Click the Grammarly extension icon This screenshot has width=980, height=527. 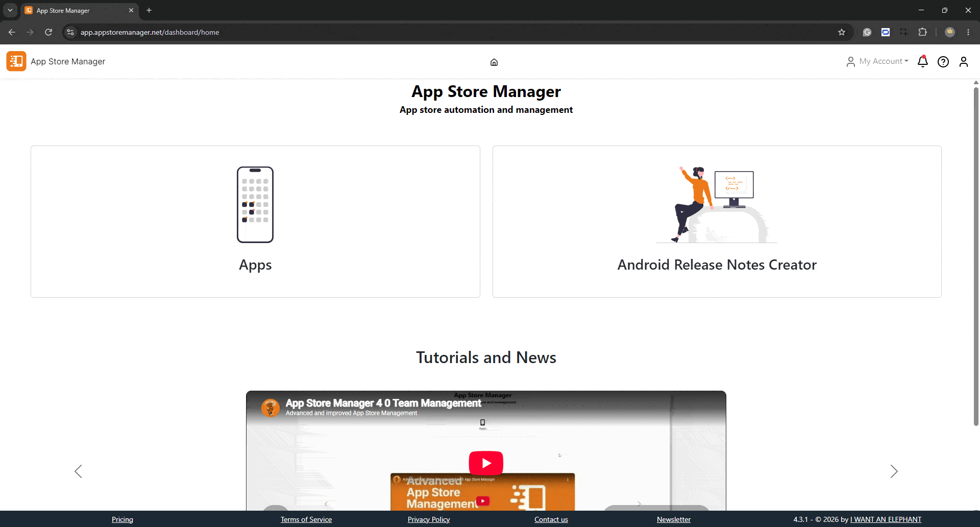pos(867,32)
